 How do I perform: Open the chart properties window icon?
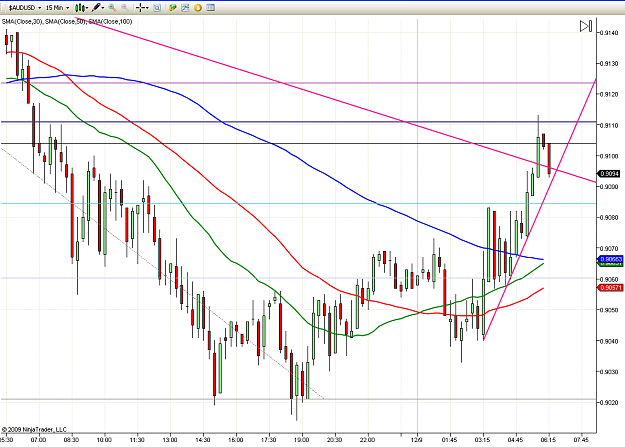click(x=211, y=7)
